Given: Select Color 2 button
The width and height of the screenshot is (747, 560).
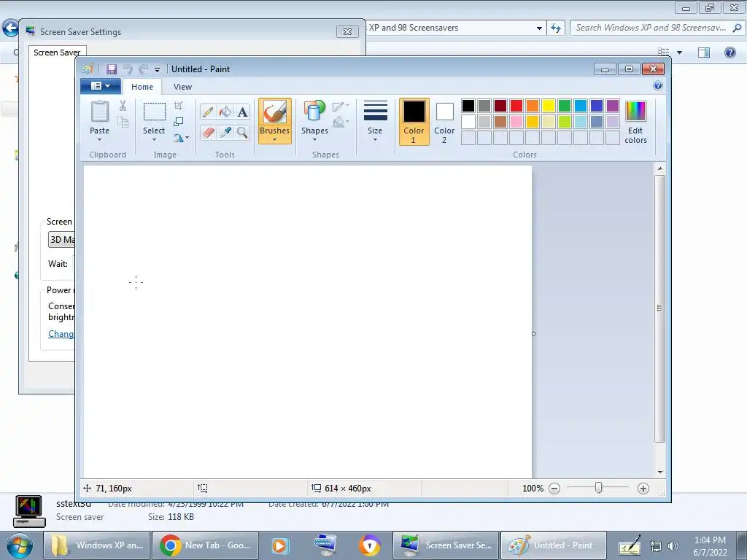Looking at the screenshot, I should click(444, 122).
